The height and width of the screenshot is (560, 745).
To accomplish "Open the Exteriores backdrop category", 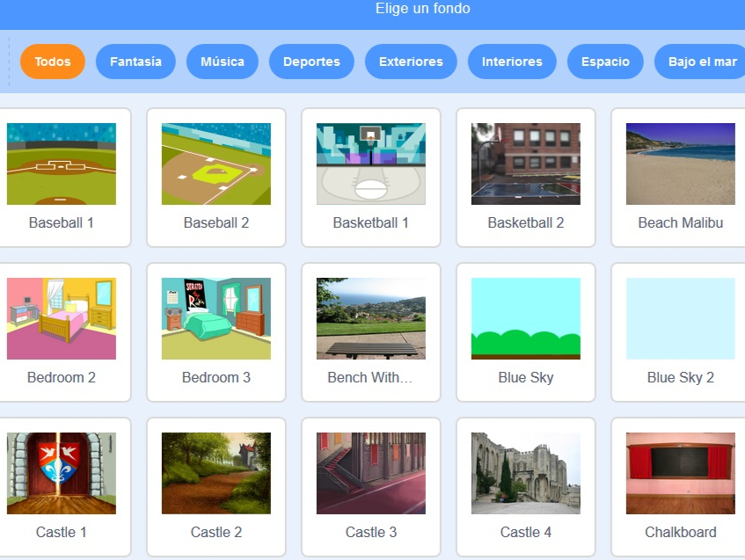I will point(411,62).
